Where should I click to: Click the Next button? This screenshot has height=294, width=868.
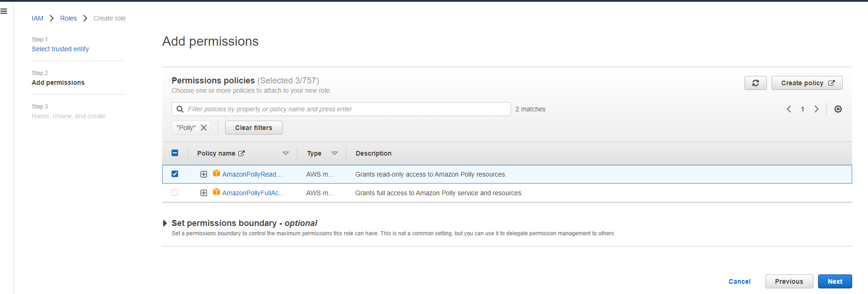(834, 281)
